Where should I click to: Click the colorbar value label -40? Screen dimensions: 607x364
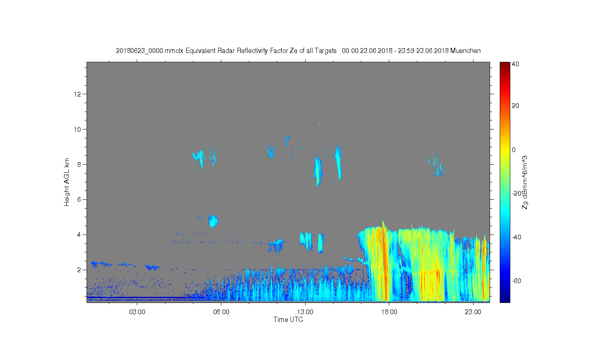516,237
